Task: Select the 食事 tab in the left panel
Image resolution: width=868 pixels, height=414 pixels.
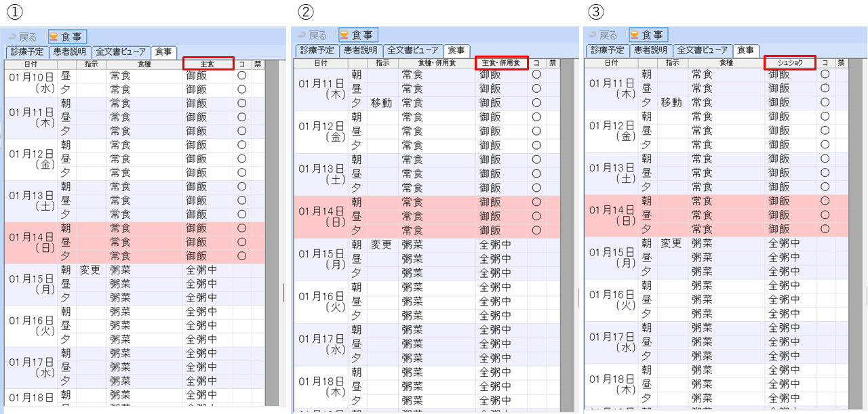Action: coord(163,51)
